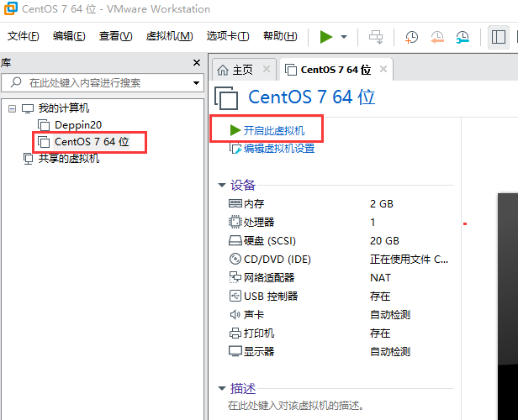
Task: Click the 网络适配器 device row
Action: [x=341, y=278]
